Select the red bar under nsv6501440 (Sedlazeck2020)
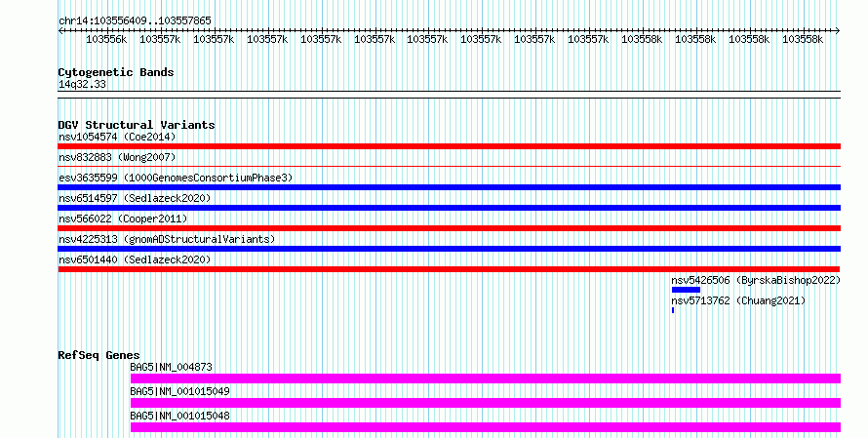 (x=449, y=269)
